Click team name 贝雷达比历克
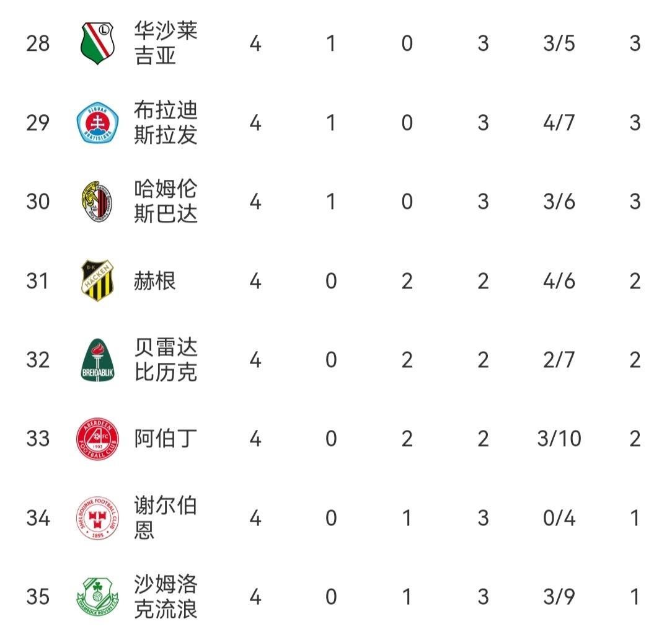This screenshot has height=642, width=672. [x=166, y=360]
